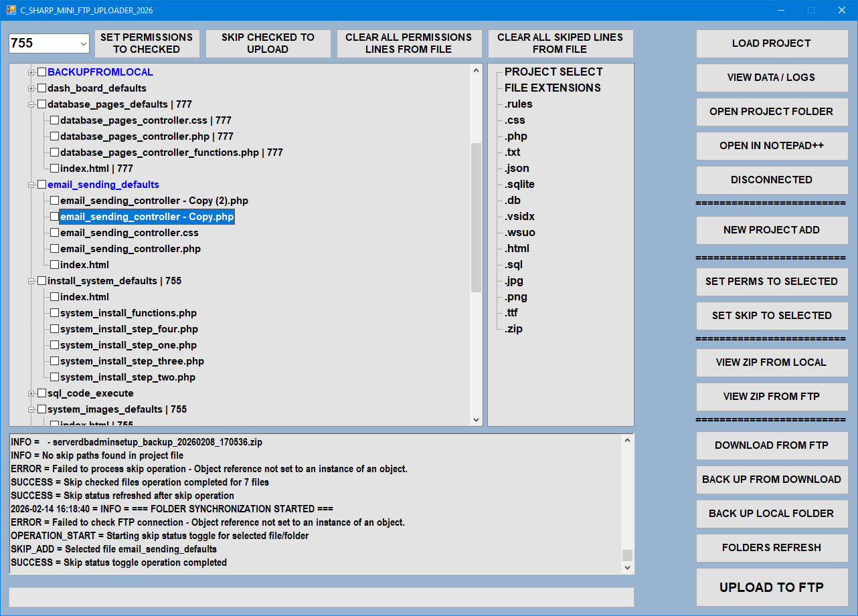This screenshot has width=858, height=616.
Task: Expand the sql_code_execute tree node
Action: [x=31, y=393]
